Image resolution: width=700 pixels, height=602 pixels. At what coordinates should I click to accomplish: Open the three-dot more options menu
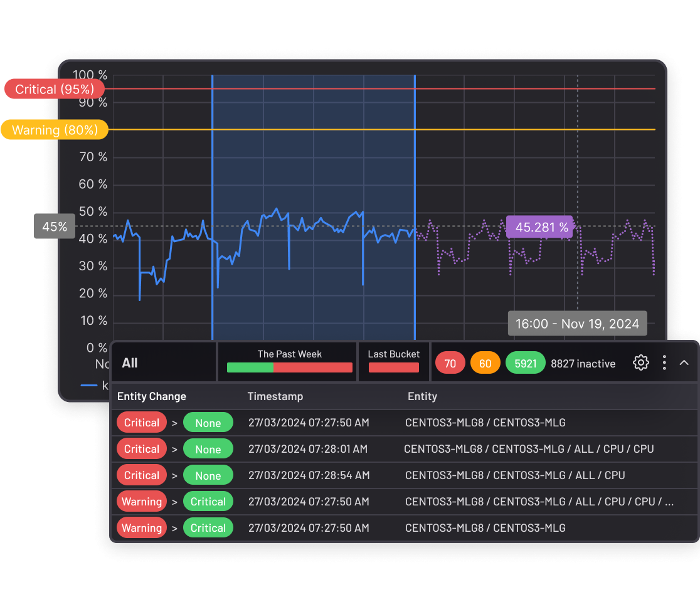(664, 362)
